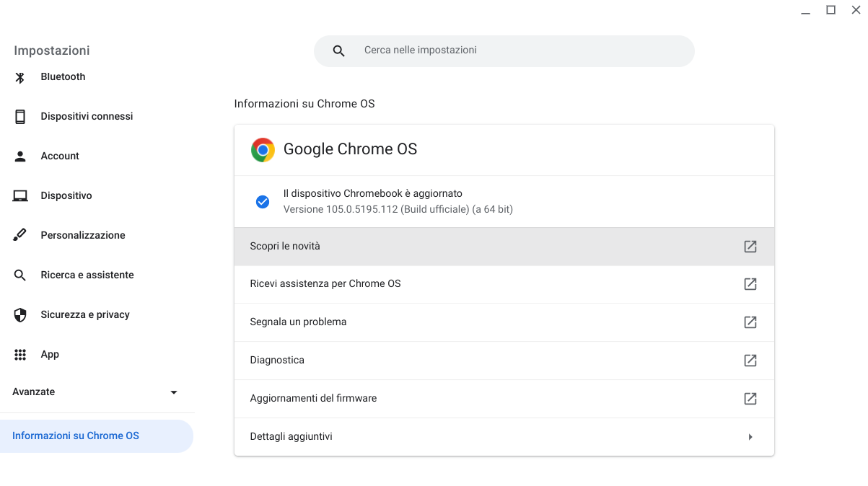
Task: Click the Personalizzazione brush icon
Action: click(x=20, y=236)
